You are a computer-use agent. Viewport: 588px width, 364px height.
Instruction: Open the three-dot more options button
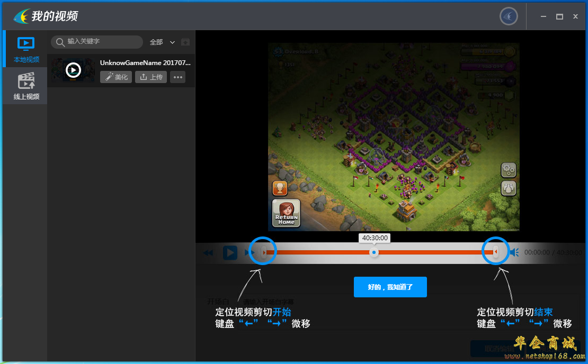coord(178,77)
